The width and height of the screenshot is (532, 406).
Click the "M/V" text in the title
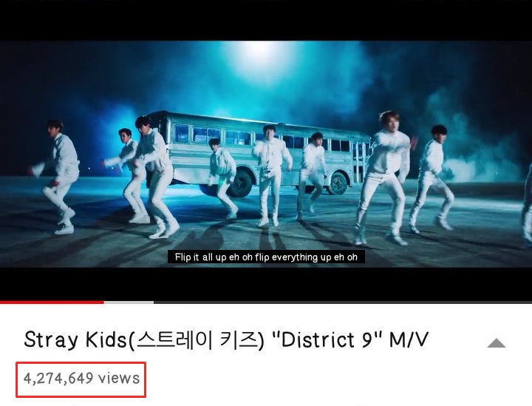click(409, 339)
